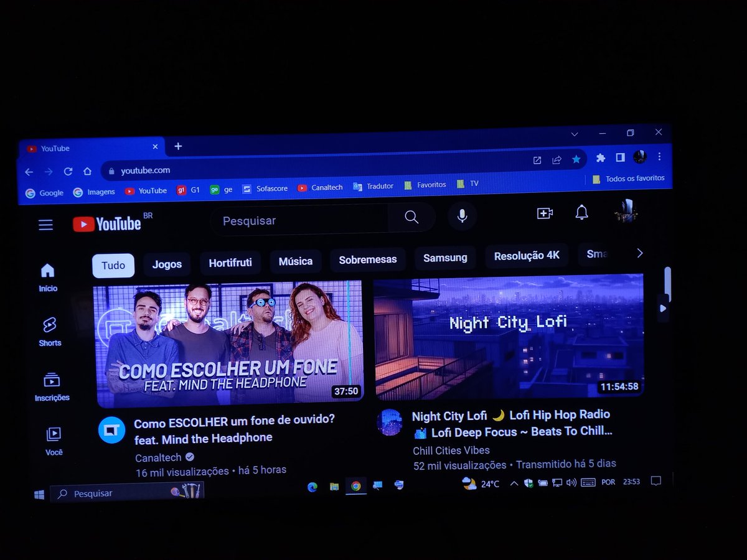
Task: Click the browser forward arrow
Action: [49, 172]
